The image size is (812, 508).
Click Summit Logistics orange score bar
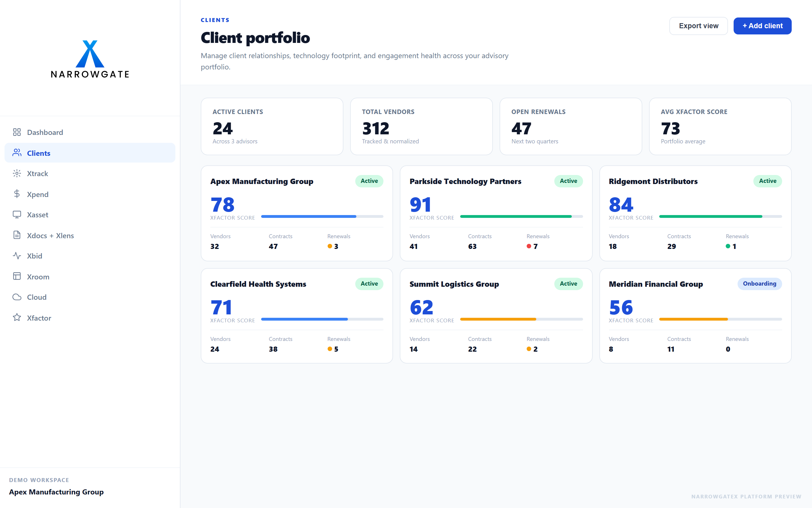tap(521, 319)
